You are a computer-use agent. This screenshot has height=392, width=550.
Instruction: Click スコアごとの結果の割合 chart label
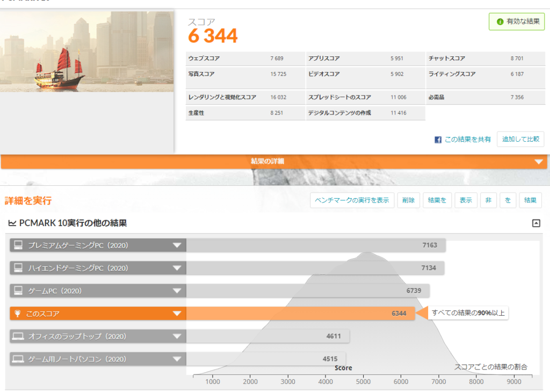point(491,367)
